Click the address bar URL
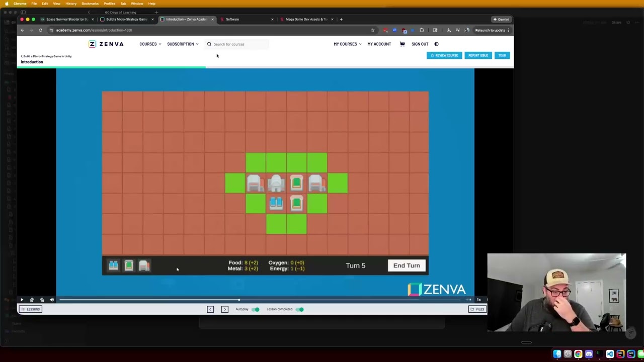The height and width of the screenshot is (362, 644). pyautogui.click(x=94, y=30)
